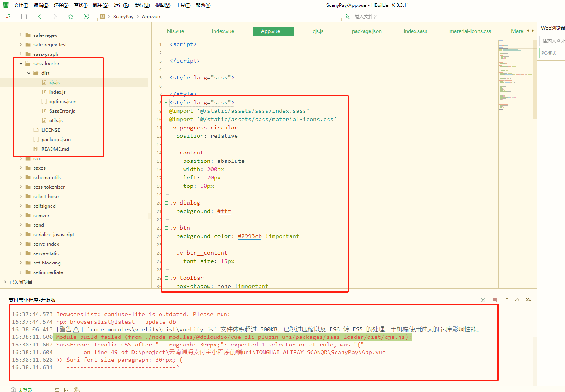
Task: Collapse the dist folder
Action: [29, 73]
